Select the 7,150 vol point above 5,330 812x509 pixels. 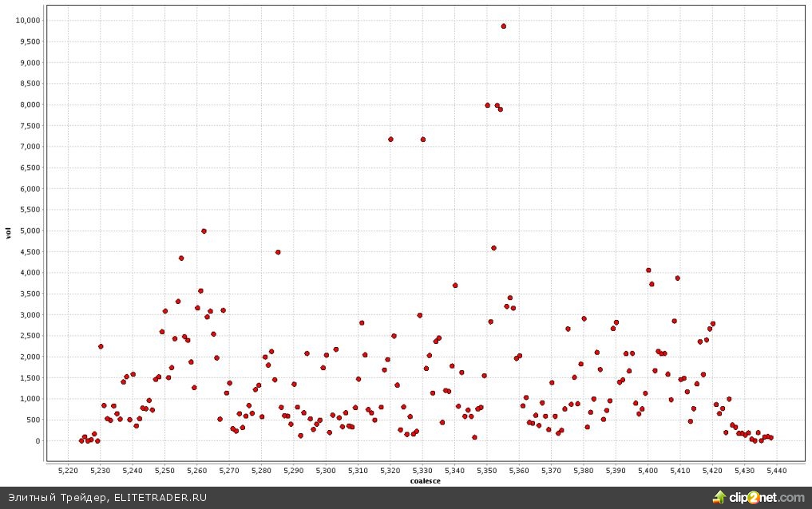pyautogui.click(x=423, y=139)
